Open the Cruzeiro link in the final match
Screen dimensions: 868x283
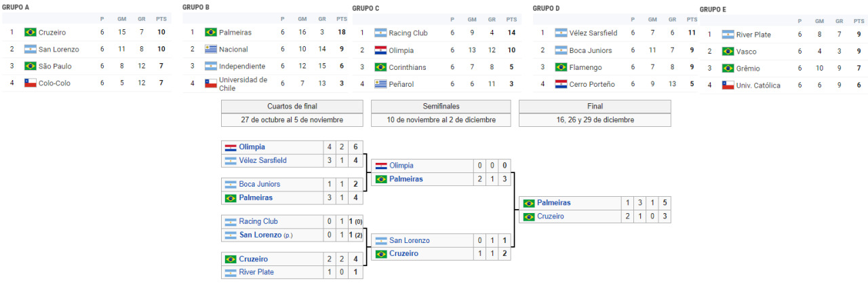pos(551,216)
